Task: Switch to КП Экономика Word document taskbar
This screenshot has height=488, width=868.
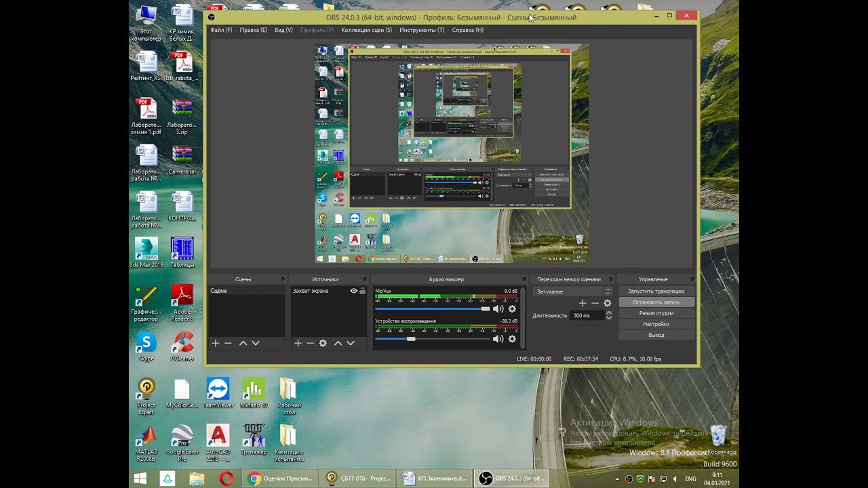Action: pos(434,479)
